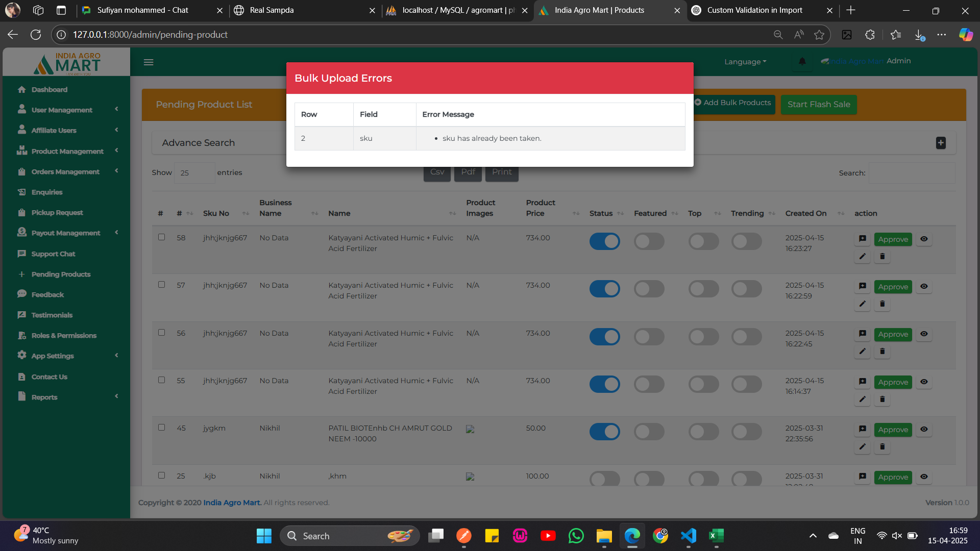Delete product 57 using the trash icon

click(882, 304)
